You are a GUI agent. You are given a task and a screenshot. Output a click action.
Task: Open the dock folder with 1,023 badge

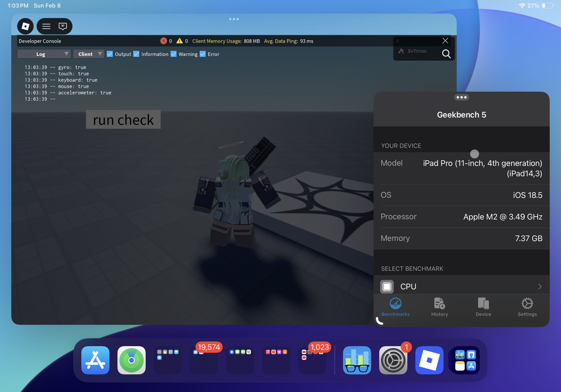312,360
